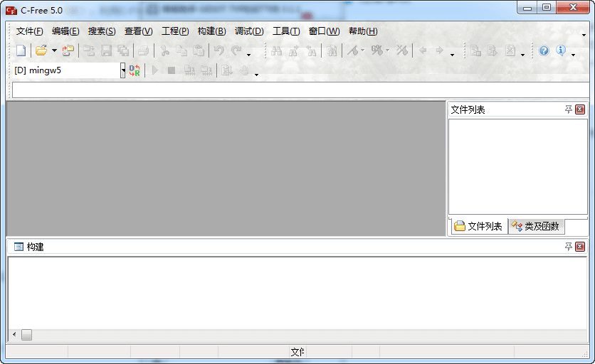Open the 工具(T) menu

[286, 31]
